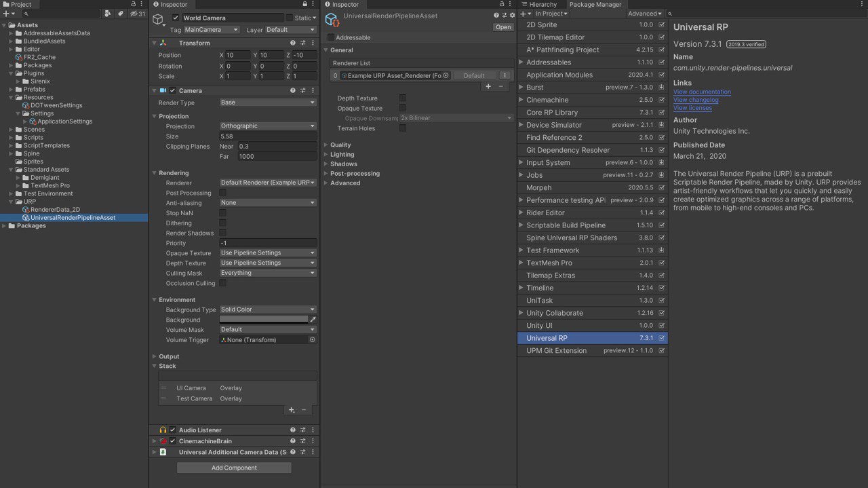The height and width of the screenshot is (488, 868).
Task: Select the Package Manager tab
Action: coord(595,5)
